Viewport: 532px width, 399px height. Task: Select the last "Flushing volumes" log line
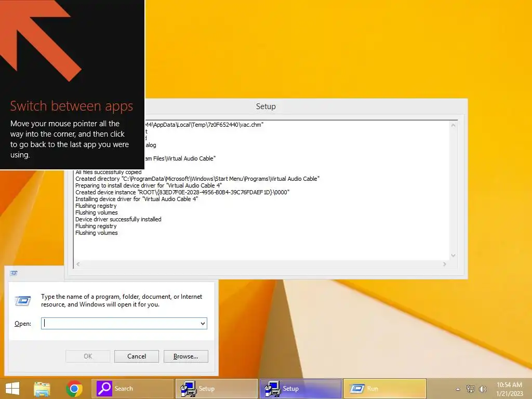[96, 233]
